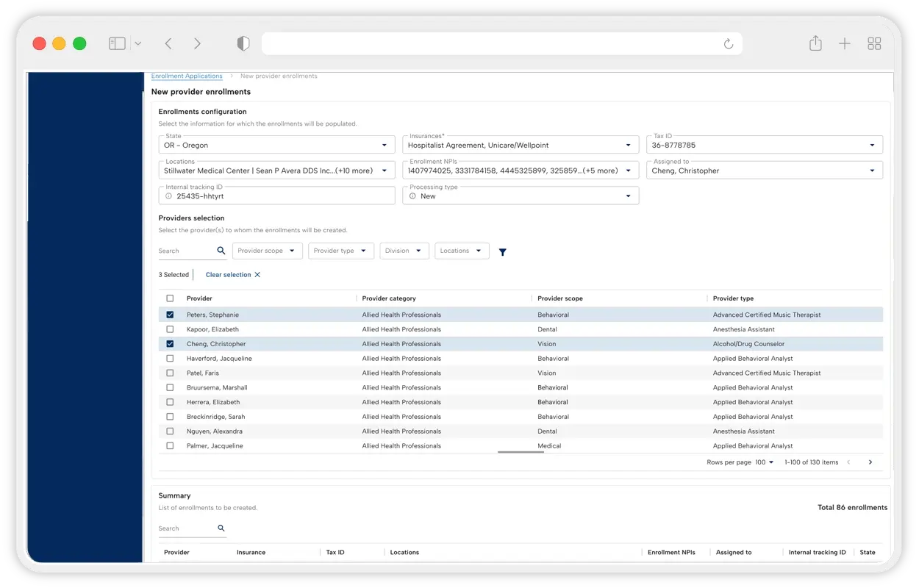The height and width of the screenshot is (588, 919).
Task: Go to next page of providers
Action: [x=870, y=462]
